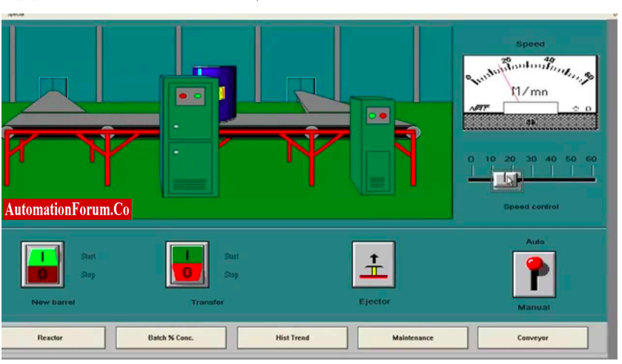Set speed slider at 40 mark
Screen dimensions: 622x364
[552, 180]
